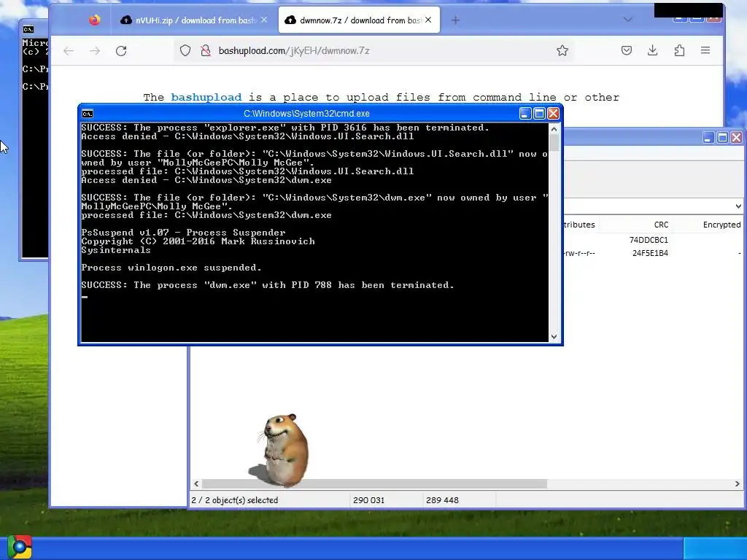This screenshot has height=560, width=747.
Task: Click the '2 / 2 object(s) selected' status text
Action: tap(235, 500)
